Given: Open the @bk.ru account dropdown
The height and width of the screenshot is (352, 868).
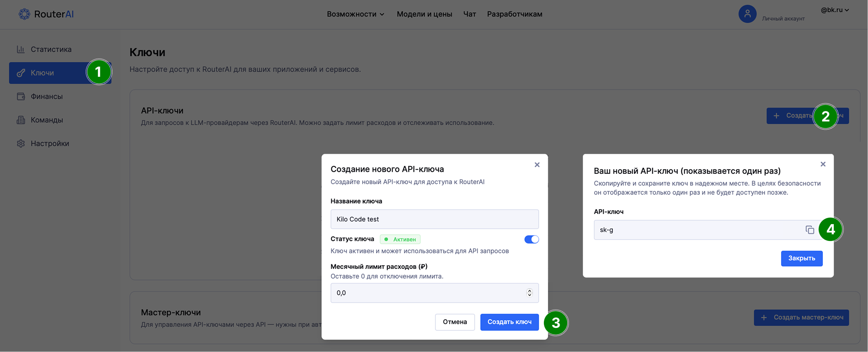Looking at the screenshot, I should pyautogui.click(x=835, y=10).
